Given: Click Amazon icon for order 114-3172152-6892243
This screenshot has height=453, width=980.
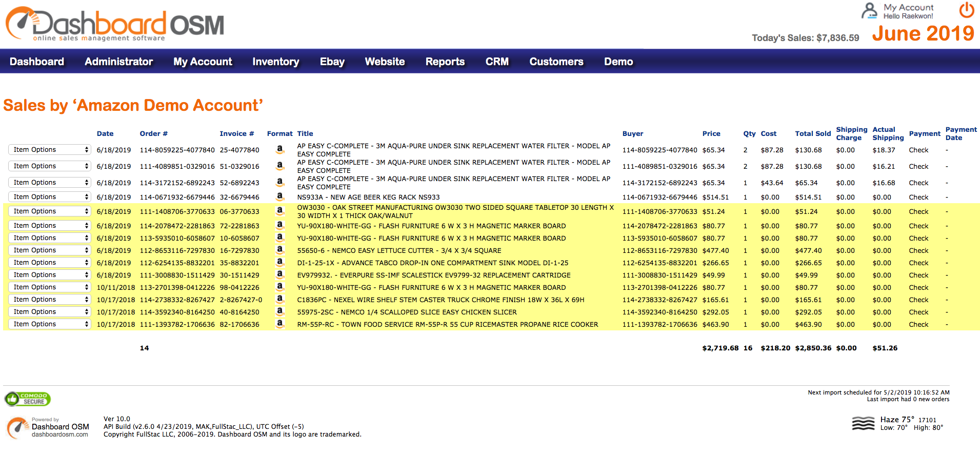Looking at the screenshot, I should click(x=280, y=182).
